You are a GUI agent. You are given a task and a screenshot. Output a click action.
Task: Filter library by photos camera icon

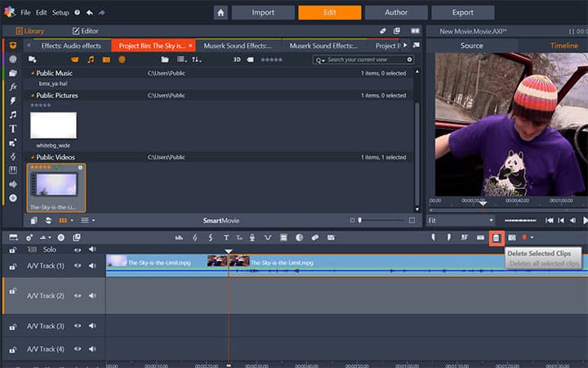(106, 60)
